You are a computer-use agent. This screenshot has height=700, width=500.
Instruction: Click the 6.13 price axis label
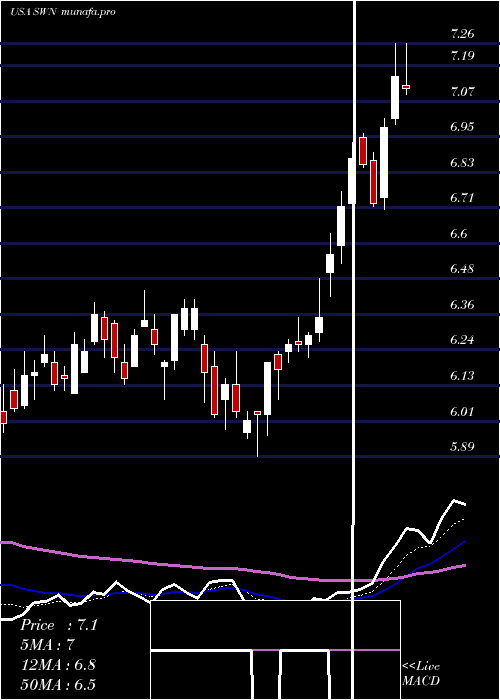tap(462, 375)
